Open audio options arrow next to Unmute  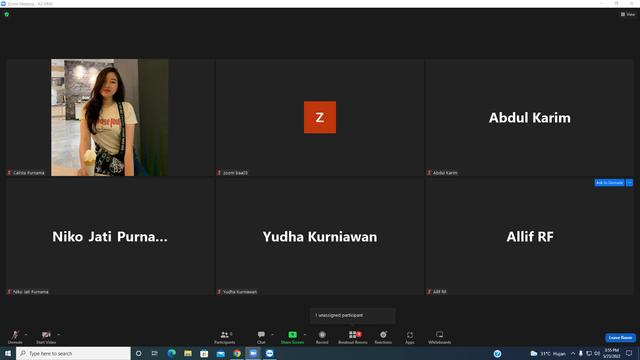pos(26,335)
